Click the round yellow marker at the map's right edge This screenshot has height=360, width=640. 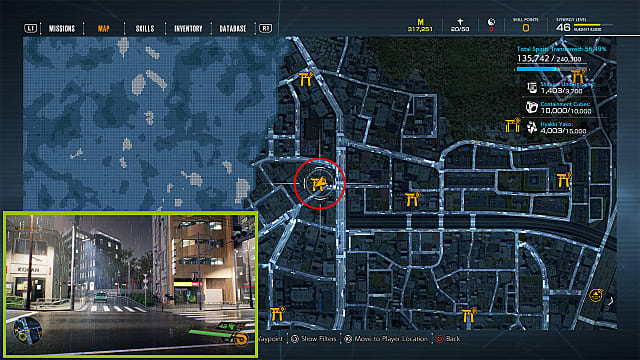point(596,295)
